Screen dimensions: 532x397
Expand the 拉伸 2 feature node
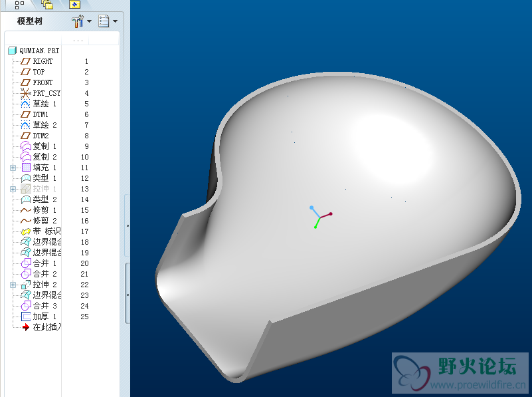point(13,285)
